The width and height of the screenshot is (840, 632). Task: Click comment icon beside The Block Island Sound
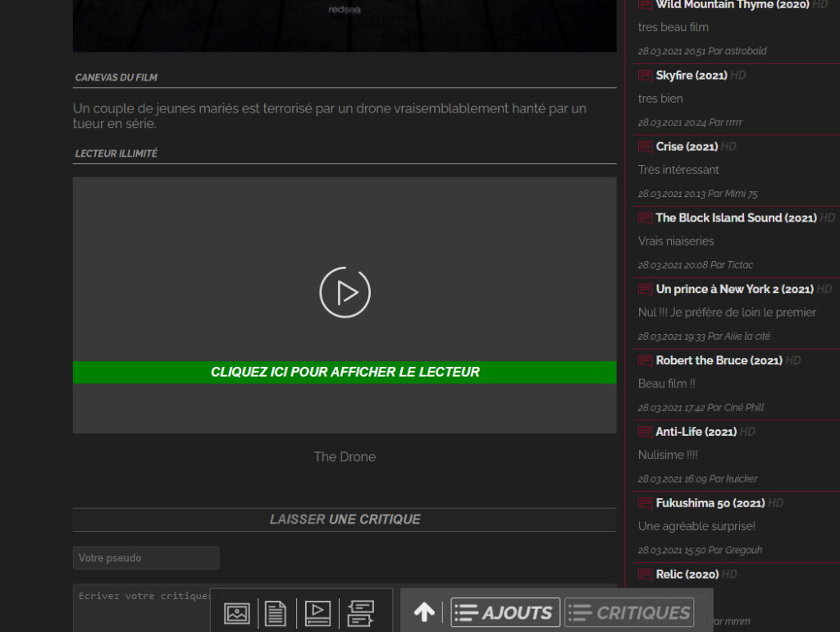[645, 218]
